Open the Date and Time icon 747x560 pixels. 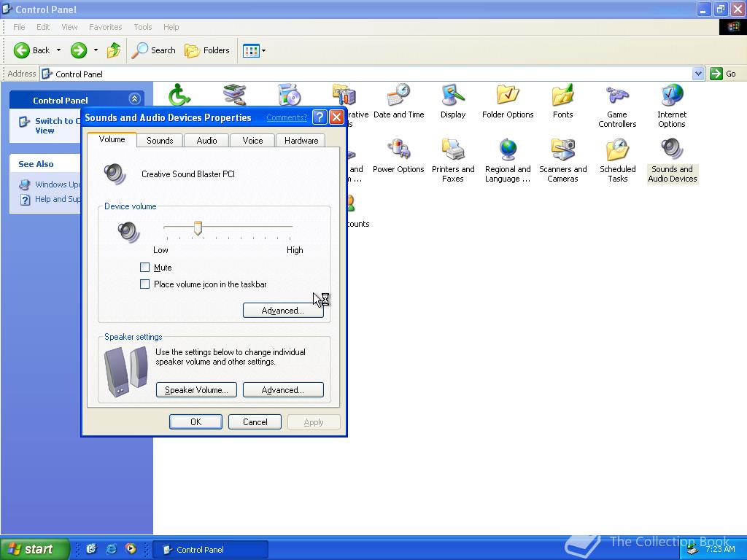[x=399, y=101]
